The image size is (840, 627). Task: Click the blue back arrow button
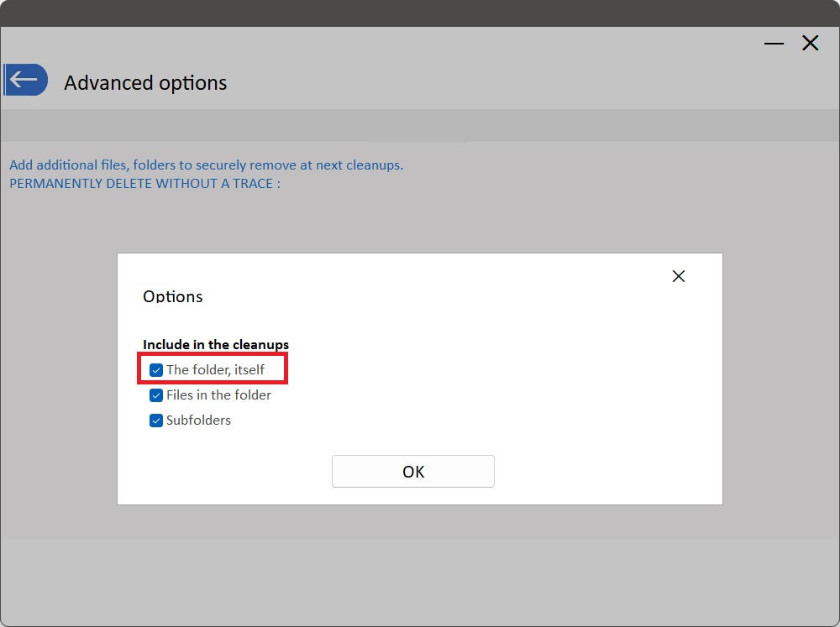click(x=25, y=80)
